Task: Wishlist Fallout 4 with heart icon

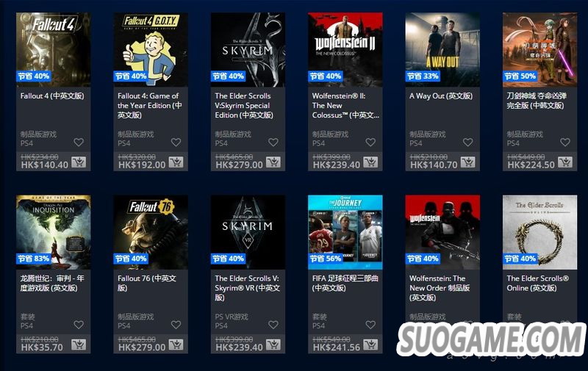Action: coord(79,143)
